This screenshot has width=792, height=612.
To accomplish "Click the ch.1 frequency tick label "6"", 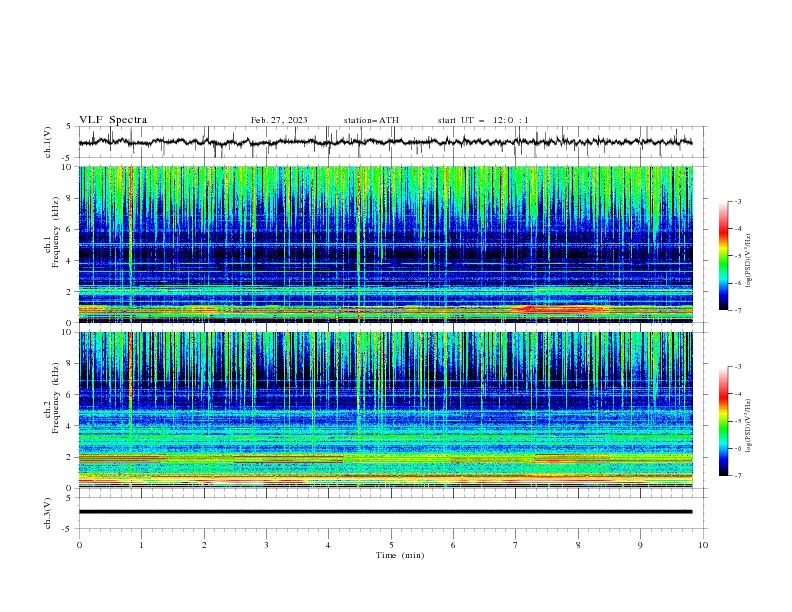I will [70, 229].
